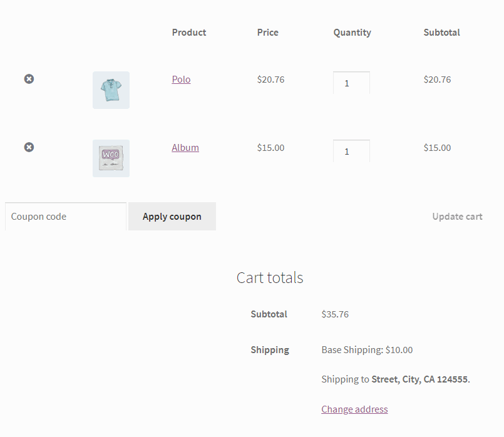
Task: Click the Subtotal column header
Action: coord(441,32)
